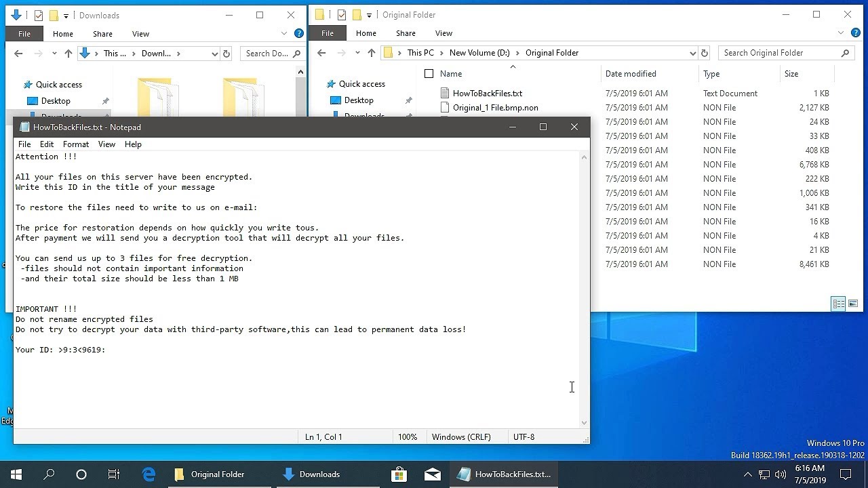Screen dimensions: 868x488
Task: Switch to Share tab in Original Folder window
Action: coord(406,33)
